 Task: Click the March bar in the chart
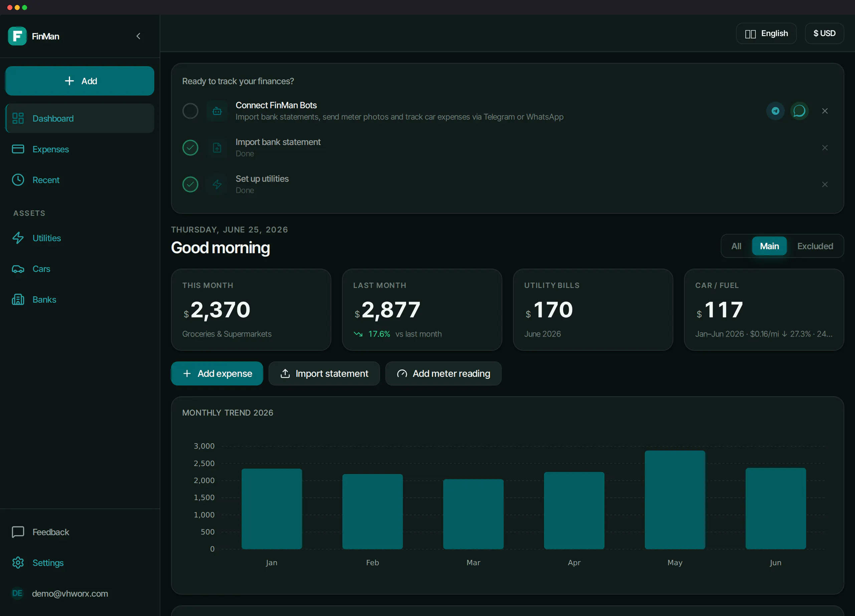coord(474,514)
